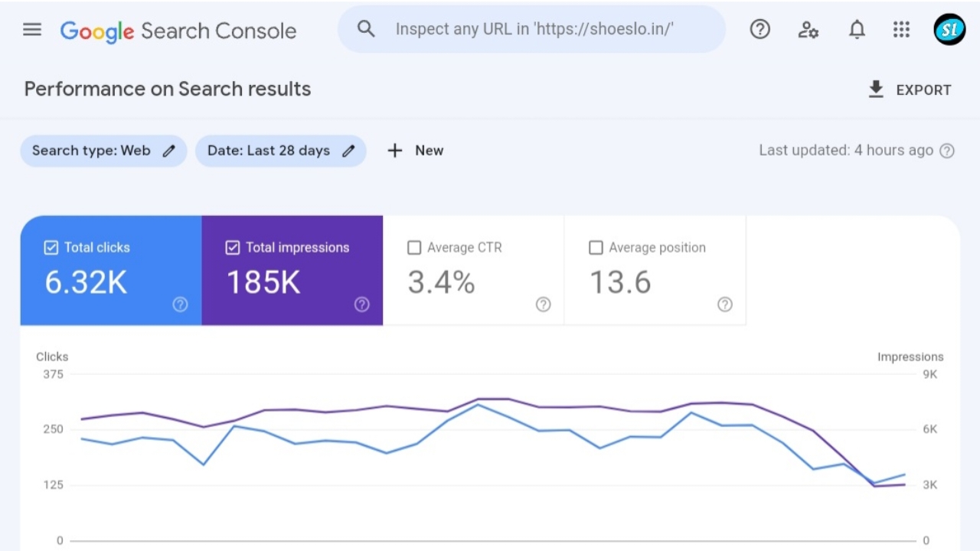Open the Date: Last 28 days filter

280,151
